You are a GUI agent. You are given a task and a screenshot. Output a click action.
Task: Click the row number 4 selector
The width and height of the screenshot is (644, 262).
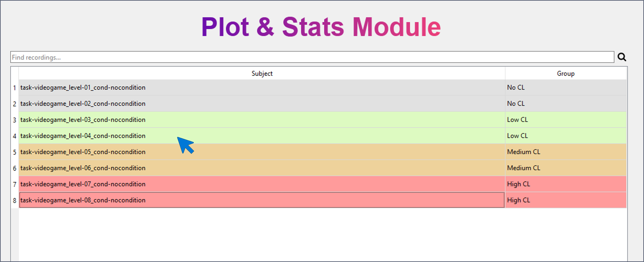click(x=15, y=136)
